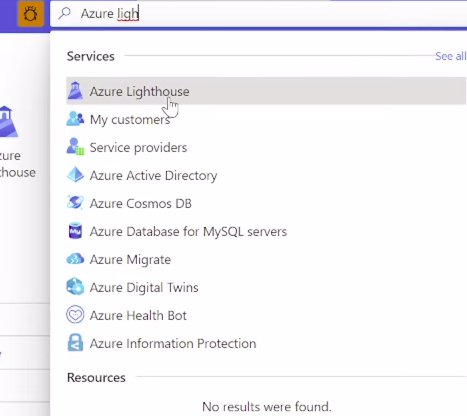Click the Azure Migrate cloud icon

coord(75,259)
